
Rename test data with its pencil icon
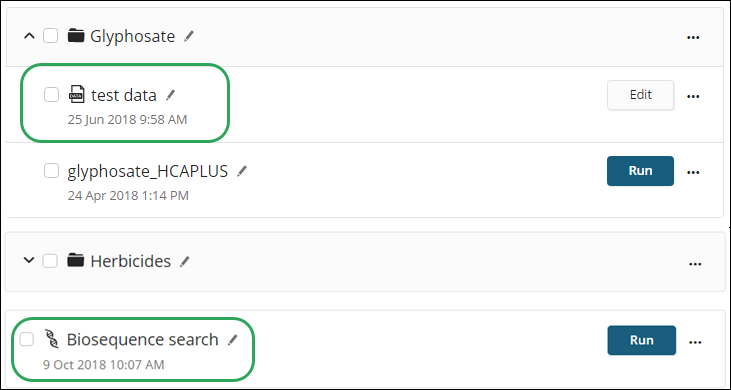171,95
